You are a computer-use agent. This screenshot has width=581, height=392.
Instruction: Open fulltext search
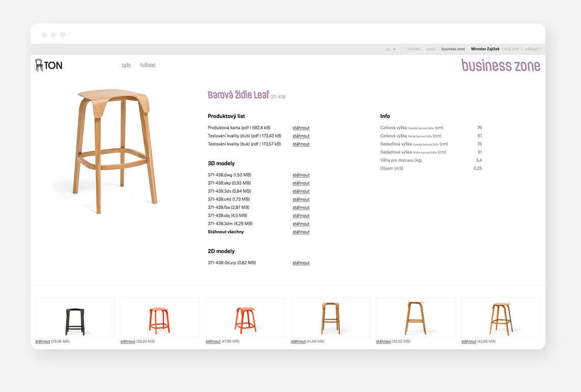[148, 65]
